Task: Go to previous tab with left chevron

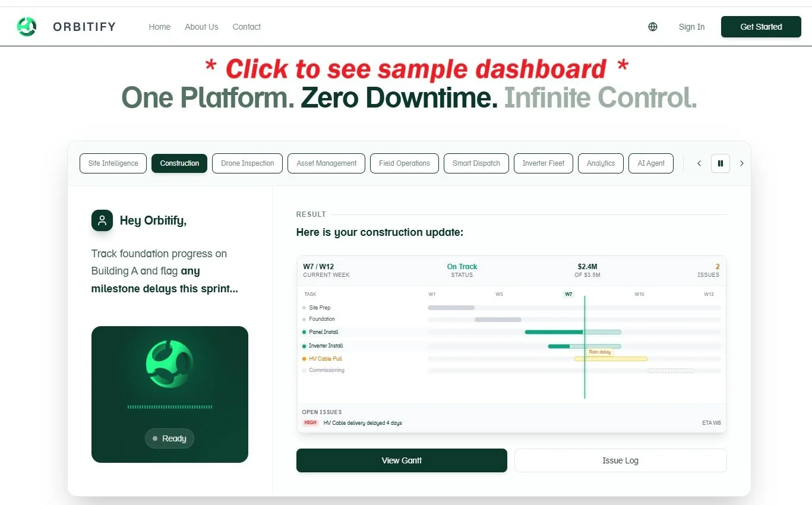Action: pos(699,163)
